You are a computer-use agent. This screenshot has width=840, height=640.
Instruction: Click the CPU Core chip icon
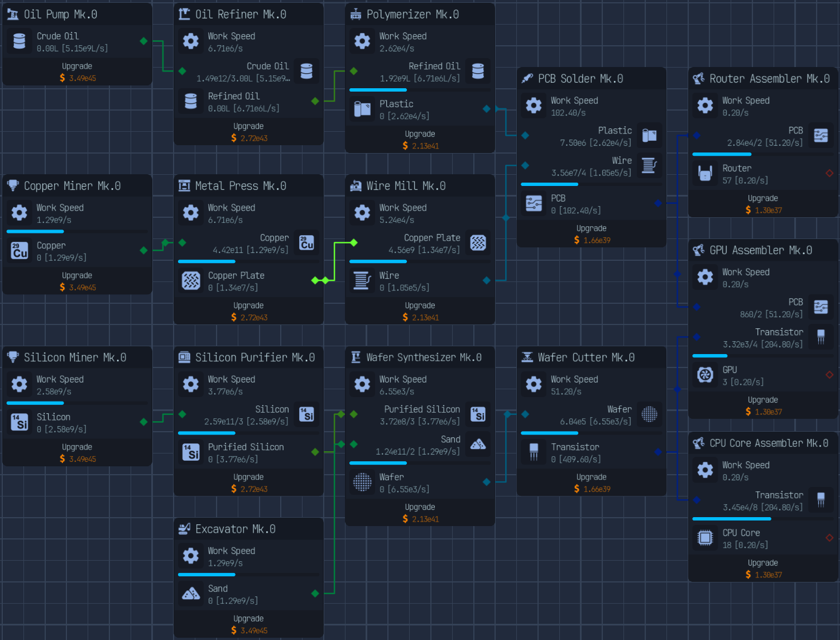tap(705, 538)
